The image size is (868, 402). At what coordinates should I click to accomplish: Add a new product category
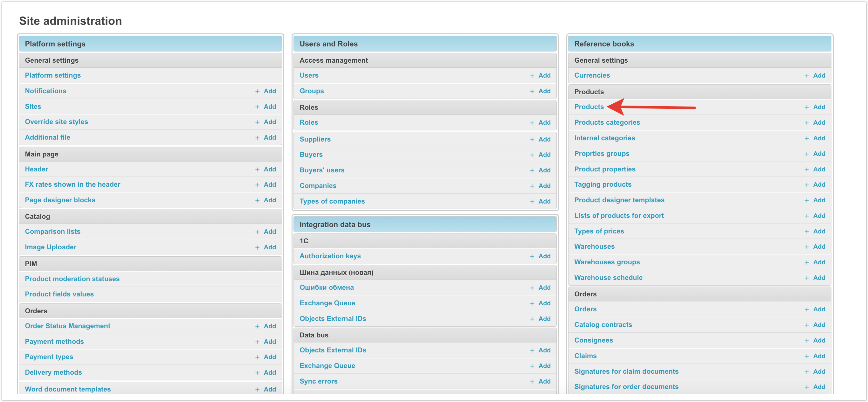pos(818,122)
